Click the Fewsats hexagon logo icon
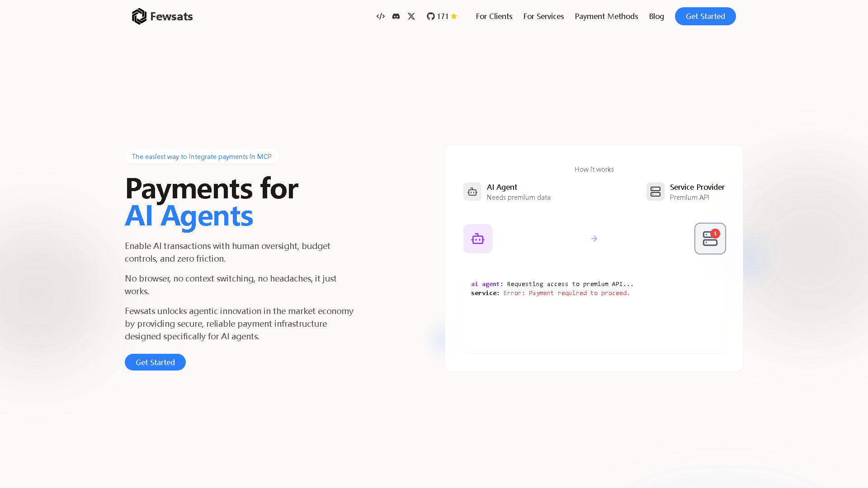Image resolution: width=868 pixels, height=488 pixels. [x=139, y=16]
